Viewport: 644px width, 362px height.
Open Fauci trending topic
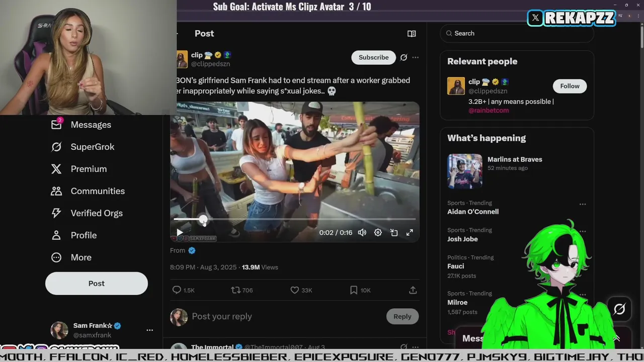point(456,266)
